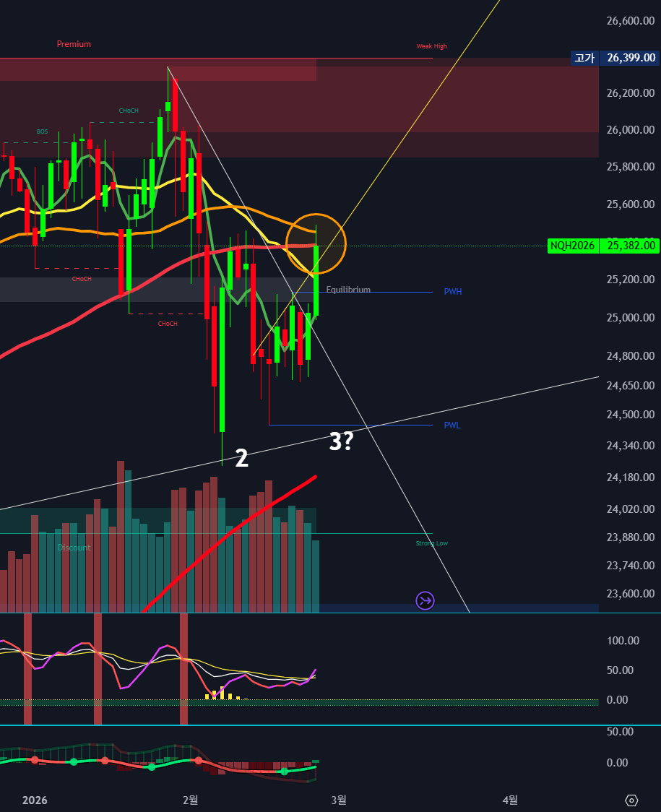Click the green BOS structure label

43,132
